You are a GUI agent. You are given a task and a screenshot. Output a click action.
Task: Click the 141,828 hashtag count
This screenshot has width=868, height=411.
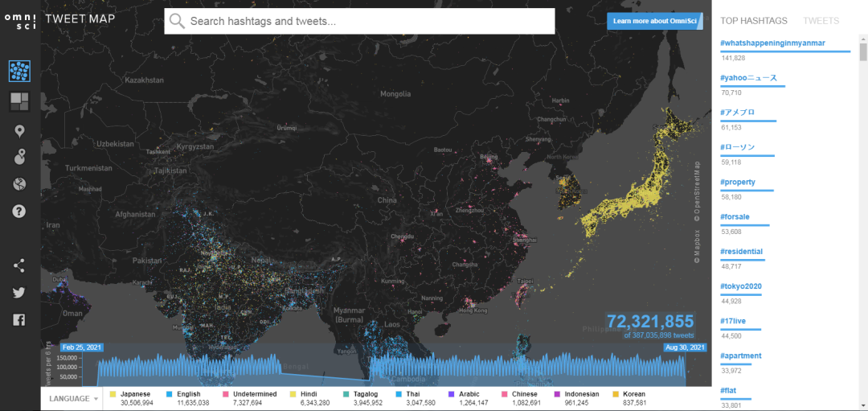(x=732, y=58)
